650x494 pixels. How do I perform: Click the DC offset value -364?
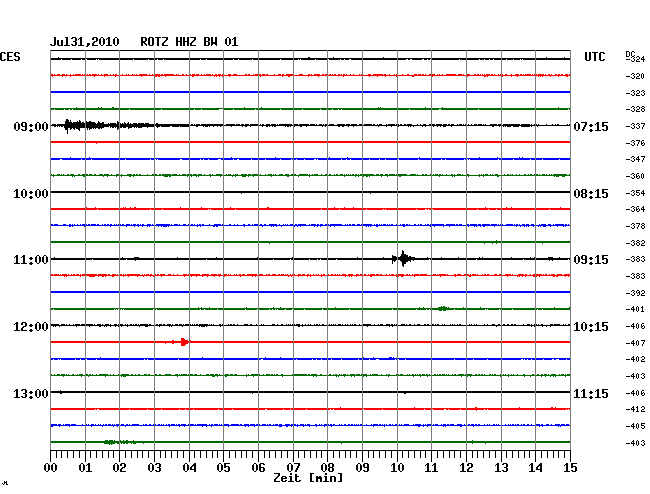[x=635, y=209]
